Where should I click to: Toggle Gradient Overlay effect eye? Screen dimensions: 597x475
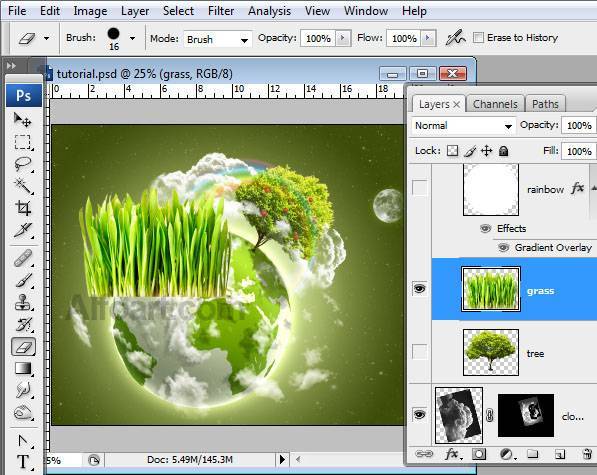(503, 248)
